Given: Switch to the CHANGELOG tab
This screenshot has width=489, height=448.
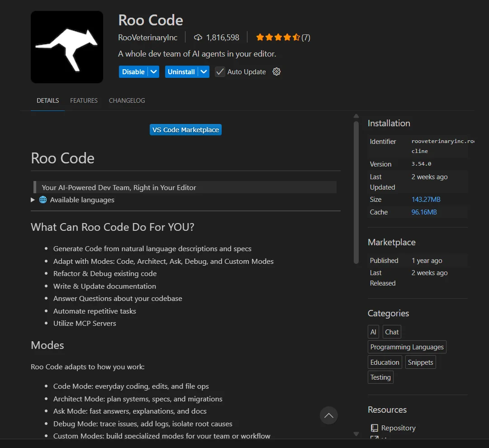Looking at the screenshot, I should 127,100.
